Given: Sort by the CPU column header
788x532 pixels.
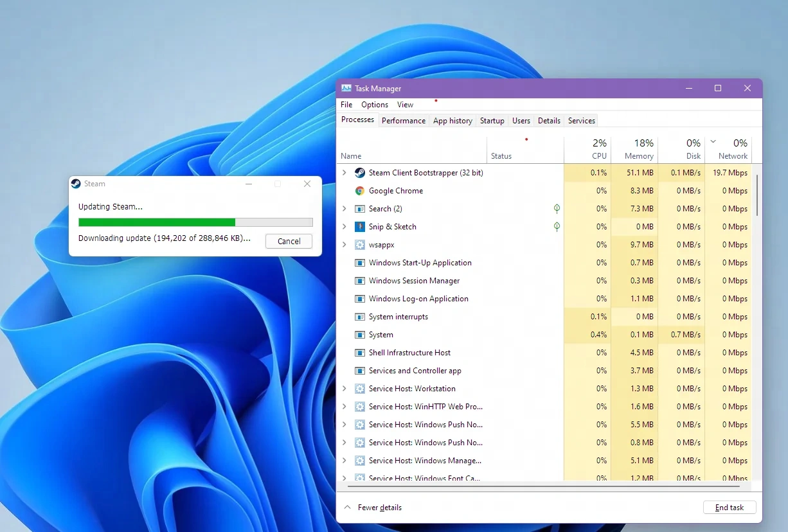Looking at the screenshot, I should point(587,150).
